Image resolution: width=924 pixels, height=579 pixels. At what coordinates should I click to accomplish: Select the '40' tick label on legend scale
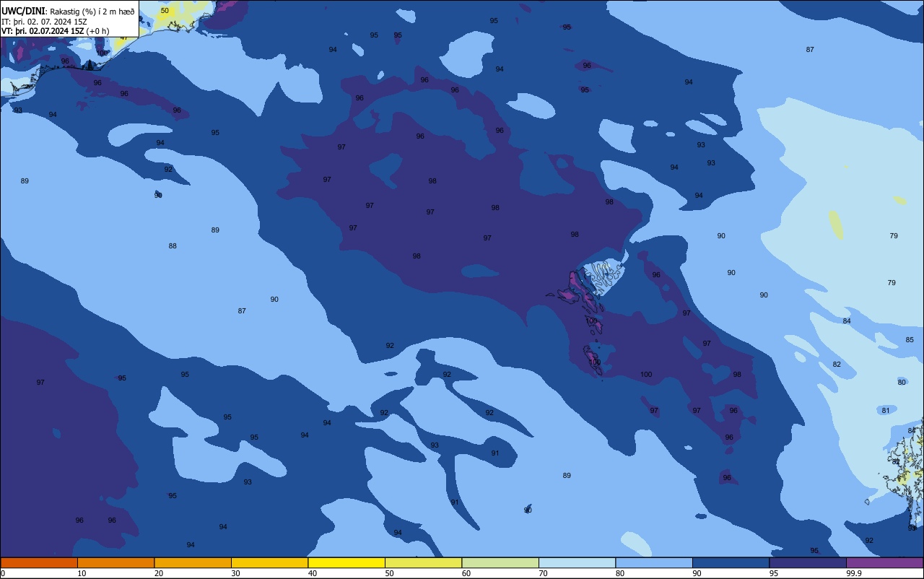[x=313, y=573]
